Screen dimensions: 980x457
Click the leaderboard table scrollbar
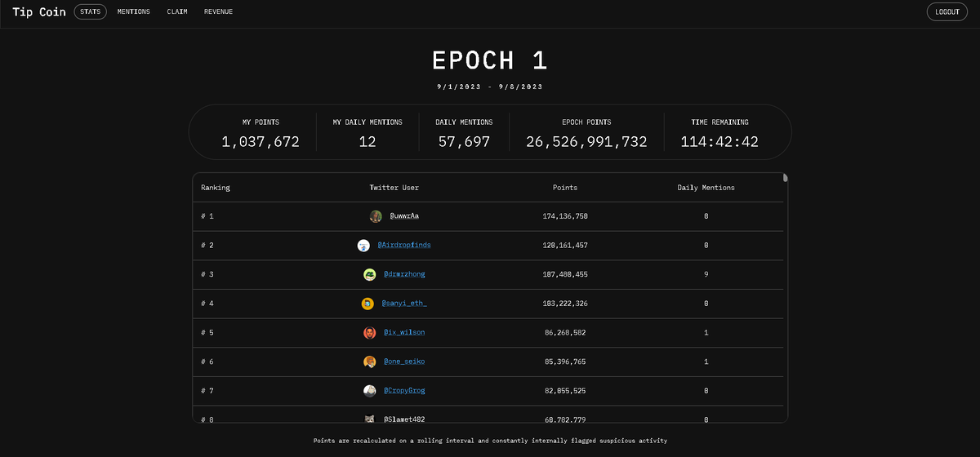click(x=785, y=178)
